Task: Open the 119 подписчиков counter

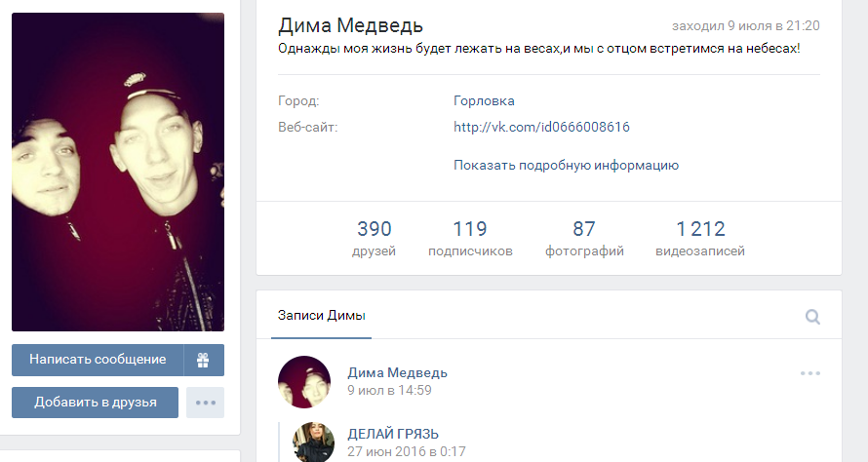Action: click(470, 239)
